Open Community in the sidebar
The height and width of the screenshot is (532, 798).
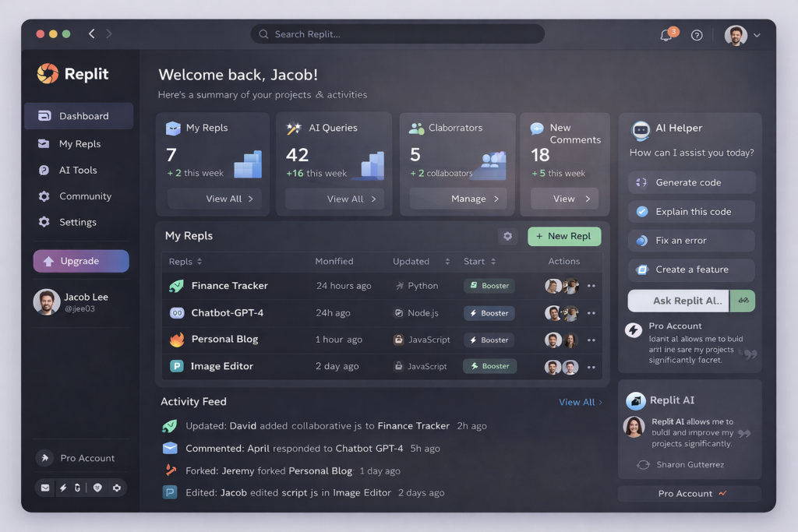(x=85, y=196)
